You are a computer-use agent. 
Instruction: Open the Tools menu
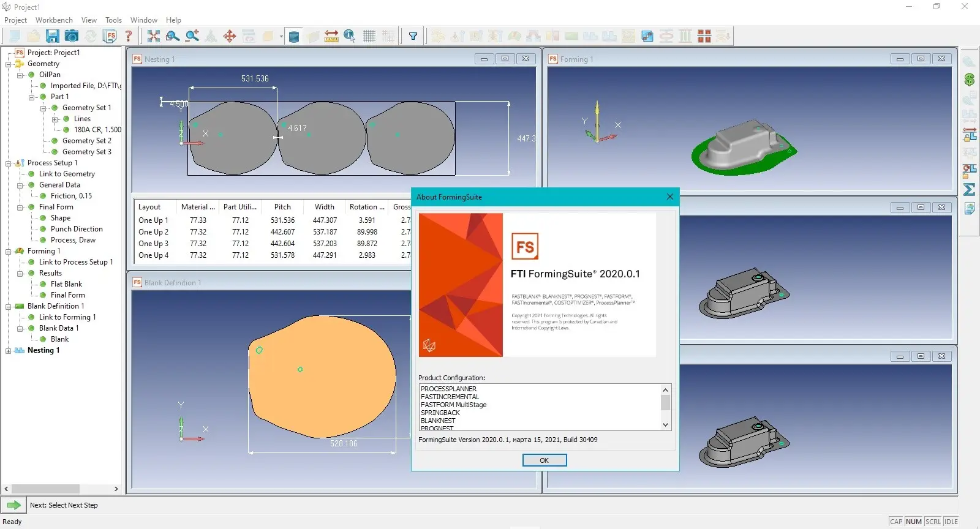pyautogui.click(x=113, y=20)
